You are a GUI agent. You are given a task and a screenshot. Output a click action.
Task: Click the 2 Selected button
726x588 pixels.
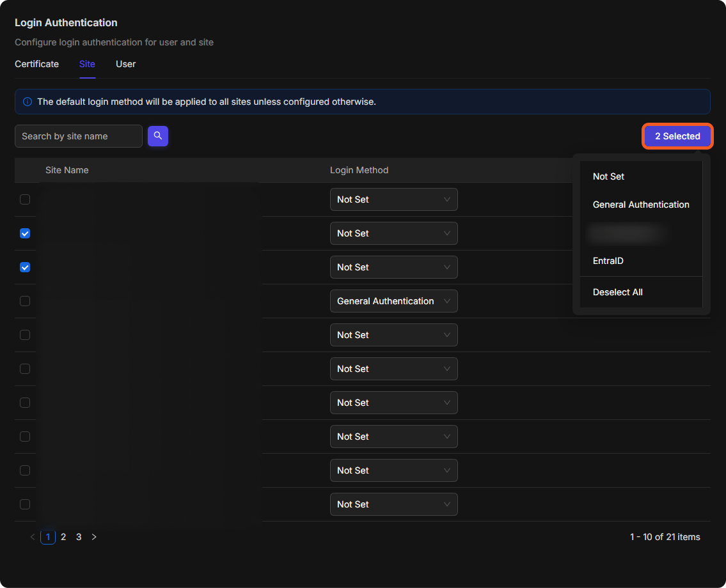(677, 136)
